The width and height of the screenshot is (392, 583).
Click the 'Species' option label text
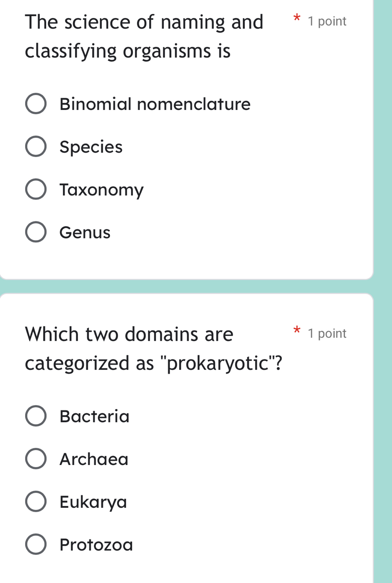(x=91, y=147)
